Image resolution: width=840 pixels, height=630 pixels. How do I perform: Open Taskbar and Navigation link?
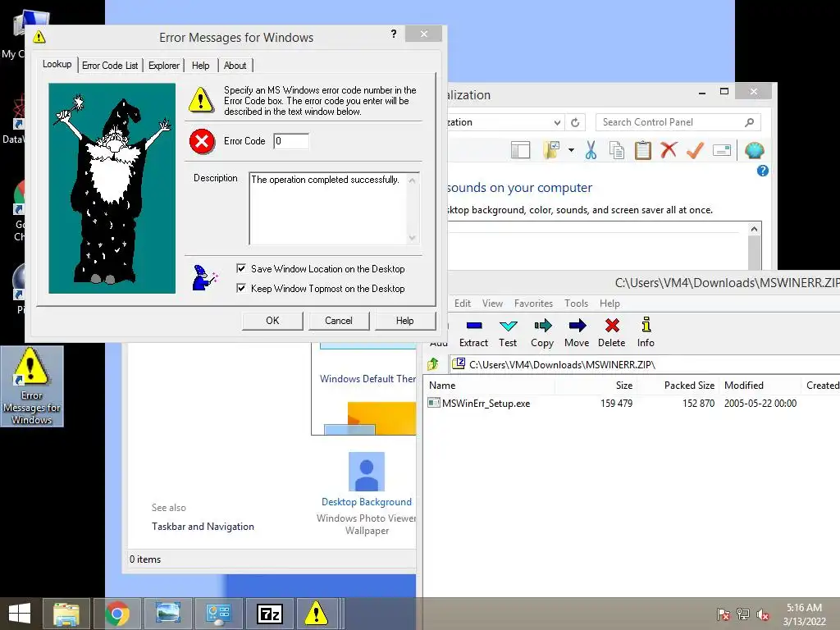point(203,527)
